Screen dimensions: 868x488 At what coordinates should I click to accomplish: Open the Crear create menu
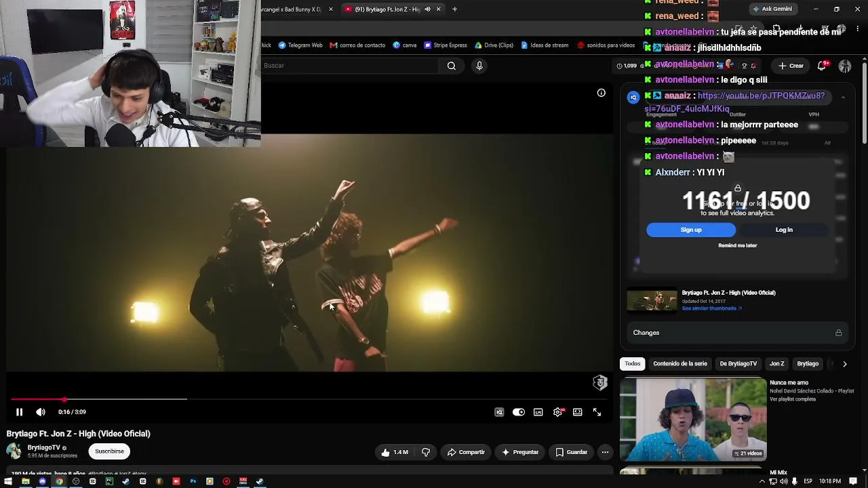tap(791, 66)
